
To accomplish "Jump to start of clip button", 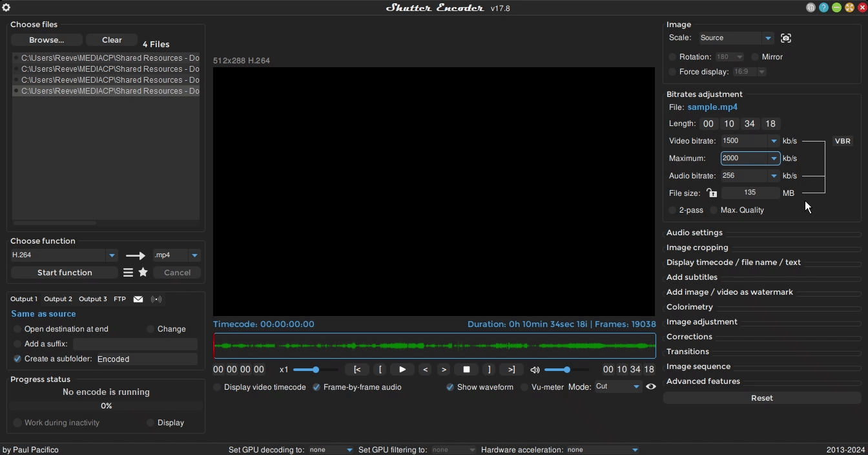I will tap(357, 370).
